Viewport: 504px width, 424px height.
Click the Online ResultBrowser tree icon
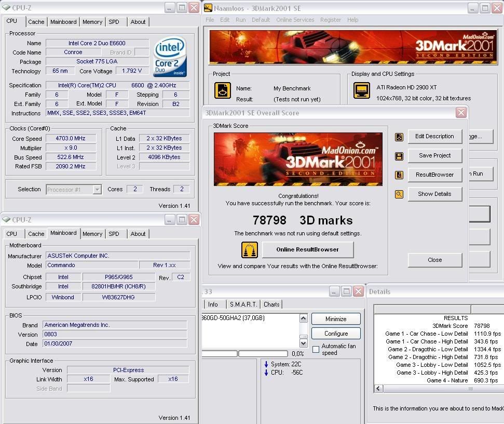tap(250, 250)
